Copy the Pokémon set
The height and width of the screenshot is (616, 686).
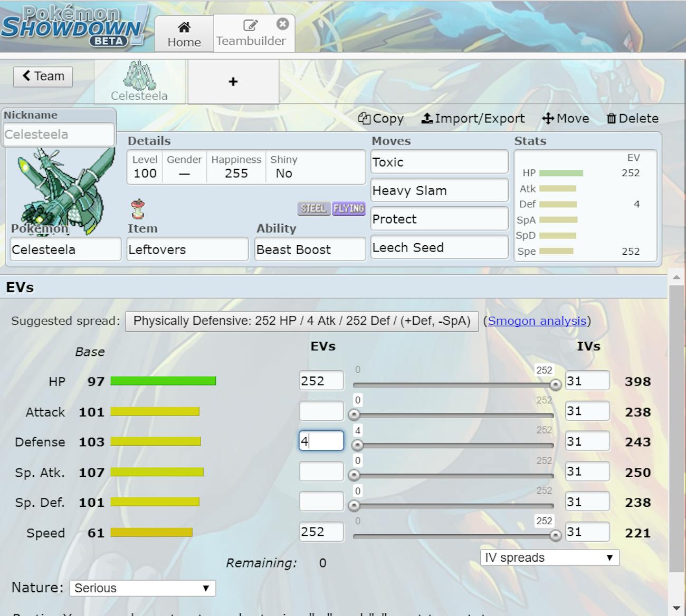(380, 119)
